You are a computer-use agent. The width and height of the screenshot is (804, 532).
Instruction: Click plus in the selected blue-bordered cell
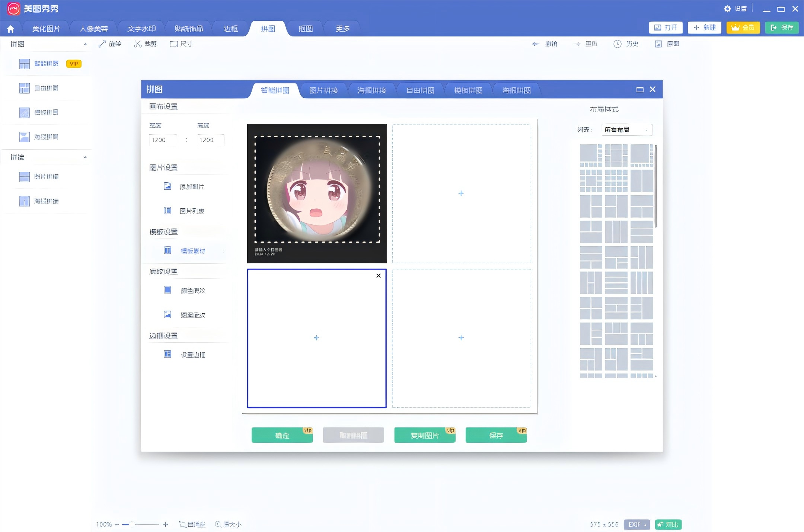click(x=316, y=338)
